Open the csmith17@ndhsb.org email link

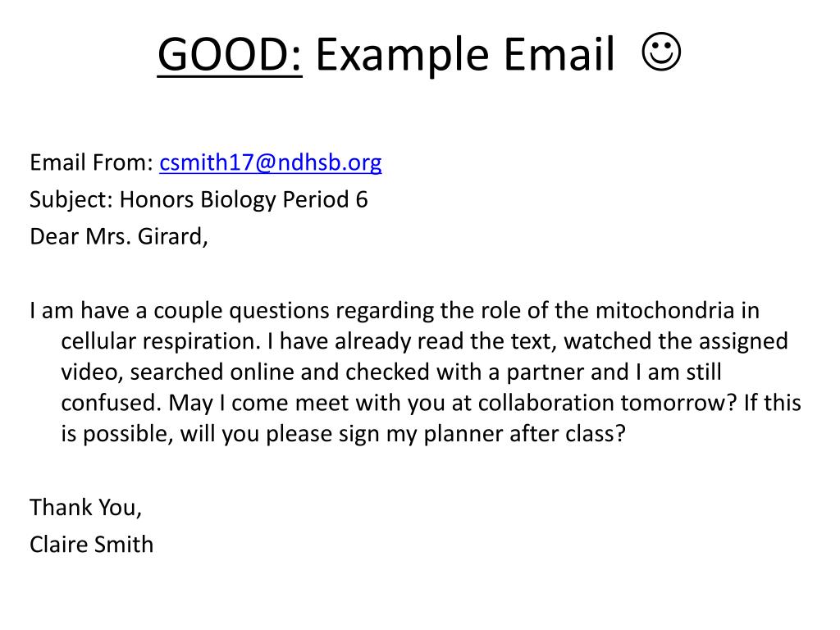(271, 162)
